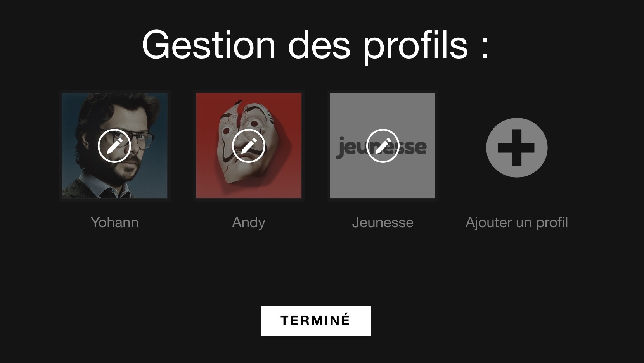Viewport: 644px width, 363px height.
Task: Click the 'Ajouter un profil' label
Action: (x=517, y=223)
